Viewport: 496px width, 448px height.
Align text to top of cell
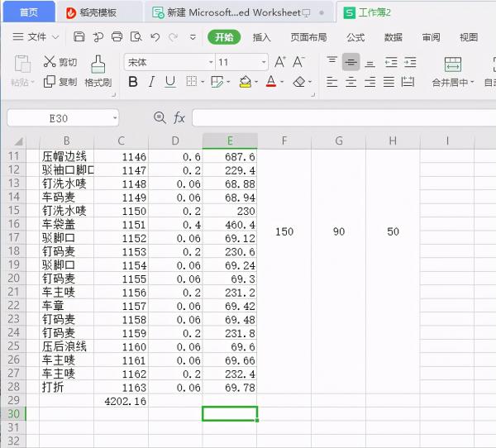[331, 60]
